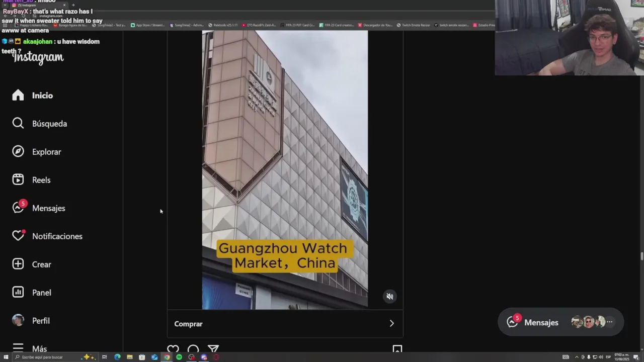
Task: Open the Inicio text label
Action: [x=42, y=96]
